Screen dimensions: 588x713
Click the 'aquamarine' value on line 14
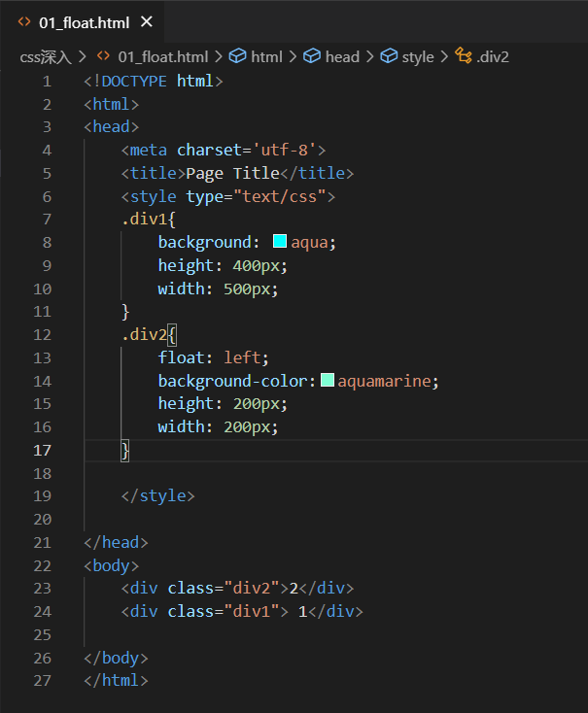click(384, 381)
